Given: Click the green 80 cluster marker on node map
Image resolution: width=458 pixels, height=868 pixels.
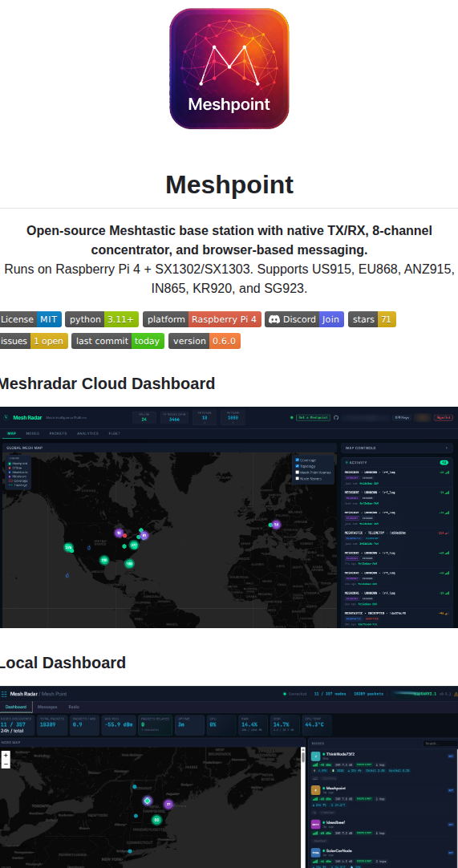Looking at the screenshot, I should (156, 819).
